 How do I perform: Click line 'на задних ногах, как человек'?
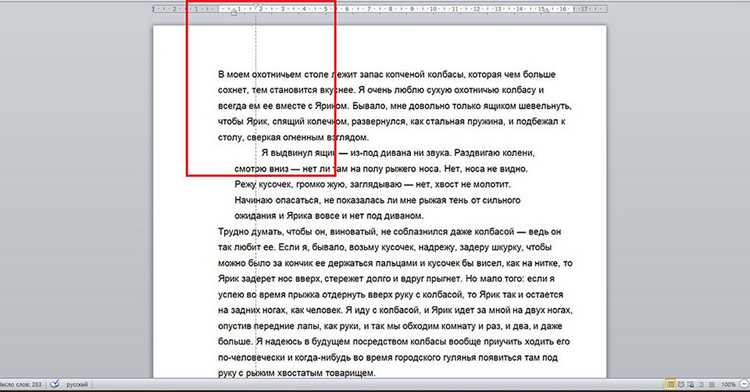pos(395,310)
